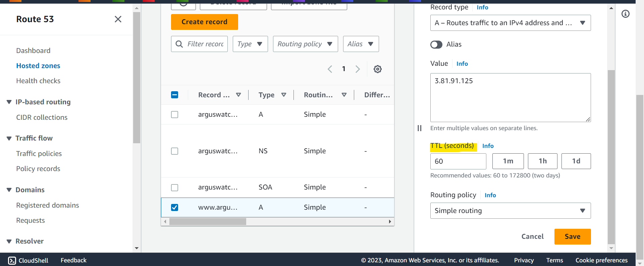Open Health checks in the sidebar

pos(38,81)
